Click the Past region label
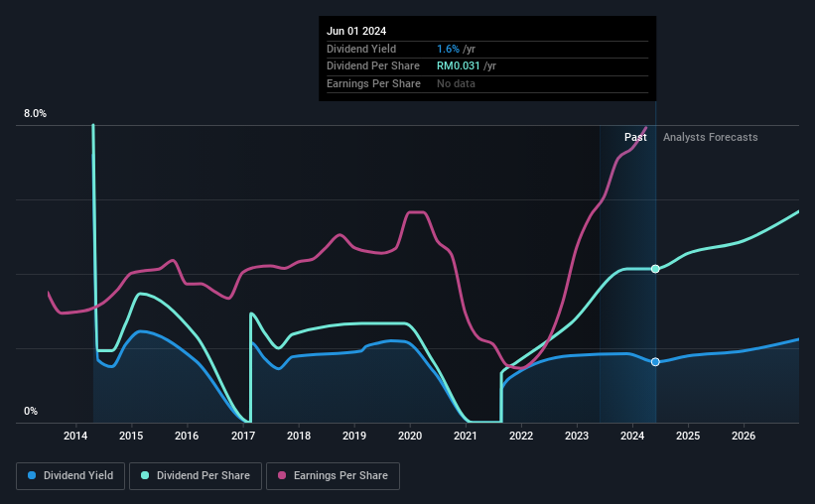 click(x=635, y=137)
